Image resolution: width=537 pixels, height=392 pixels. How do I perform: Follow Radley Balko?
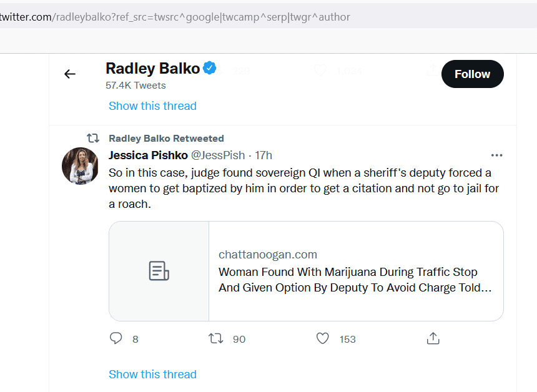pyautogui.click(x=472, y=74)
